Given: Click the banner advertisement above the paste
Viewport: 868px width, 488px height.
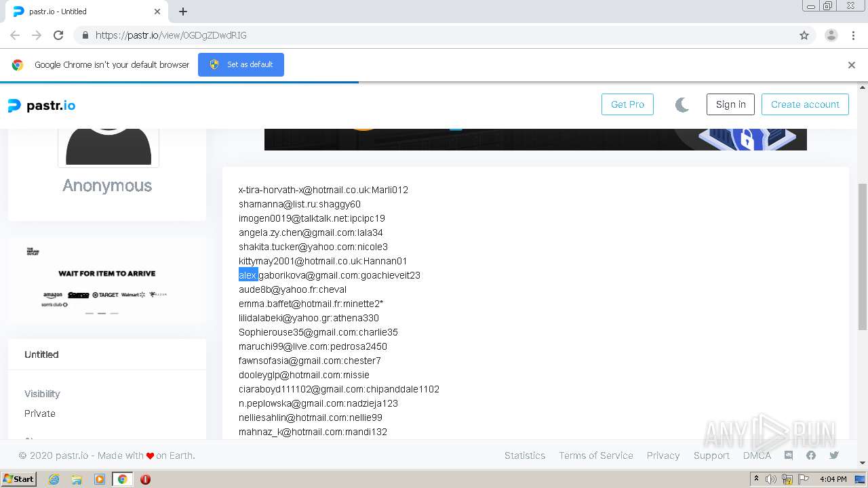Looking at the screenshot, I should point(536,139).
